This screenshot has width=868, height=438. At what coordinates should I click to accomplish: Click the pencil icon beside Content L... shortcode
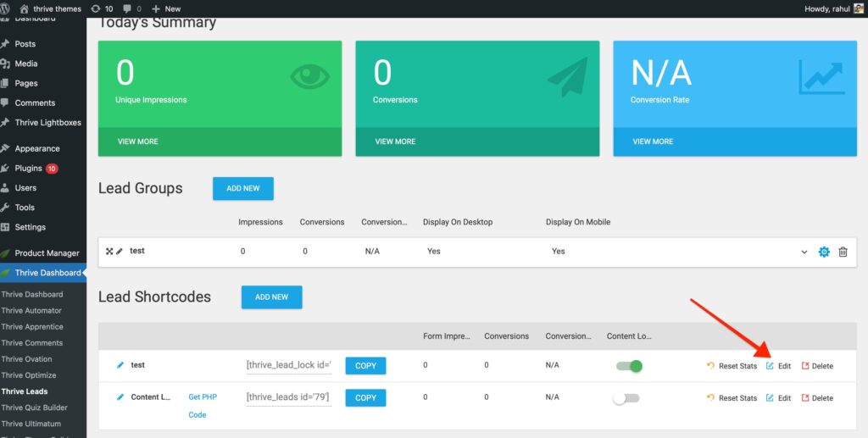pyautogui.click(x=120, y=397)
